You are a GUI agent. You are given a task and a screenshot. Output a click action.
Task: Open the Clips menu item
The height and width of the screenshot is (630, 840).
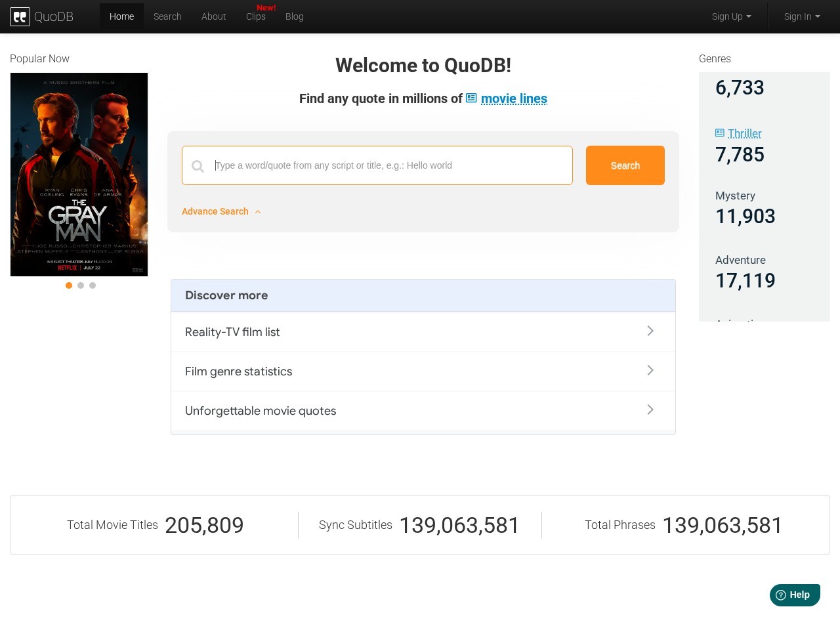[x=256, y=16]
